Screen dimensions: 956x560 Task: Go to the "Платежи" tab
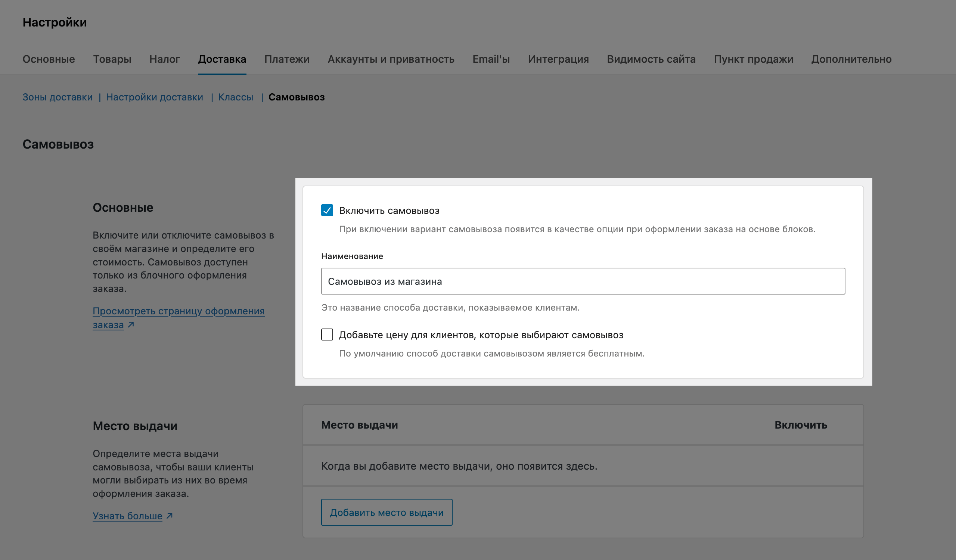[x=287, y=59]
